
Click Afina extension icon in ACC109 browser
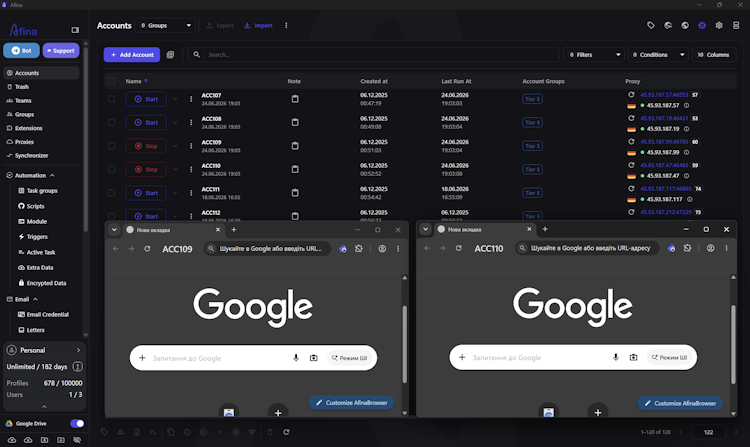342,249
